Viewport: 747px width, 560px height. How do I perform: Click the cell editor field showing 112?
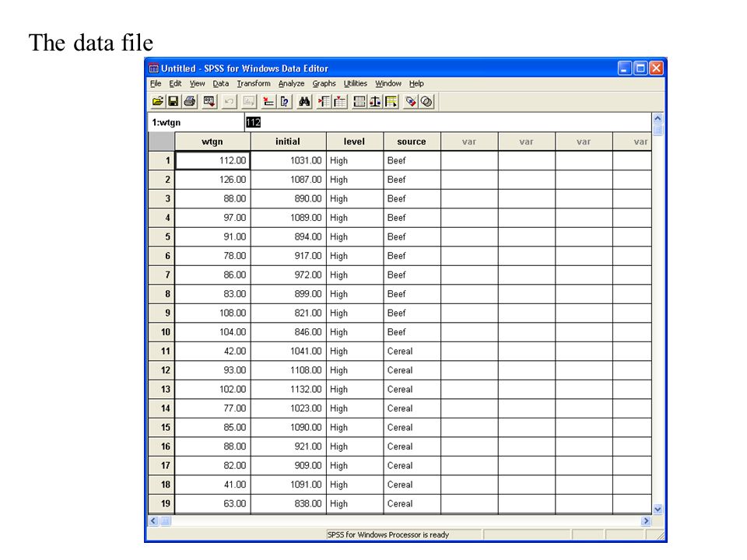coord(448,122)
